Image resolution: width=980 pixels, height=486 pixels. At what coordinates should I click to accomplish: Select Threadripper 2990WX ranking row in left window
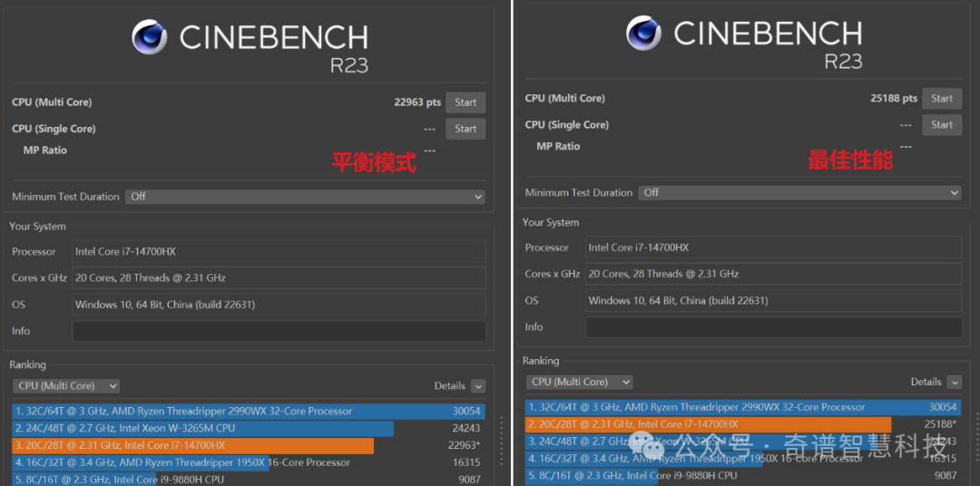pyautogui.click(x=248, y=412)
